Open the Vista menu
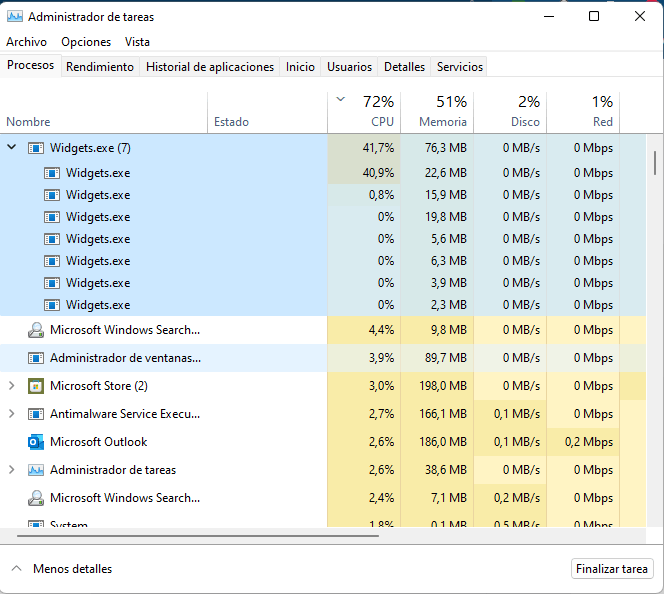This screenshot has width=664, height=594. [x=137, y=42]
